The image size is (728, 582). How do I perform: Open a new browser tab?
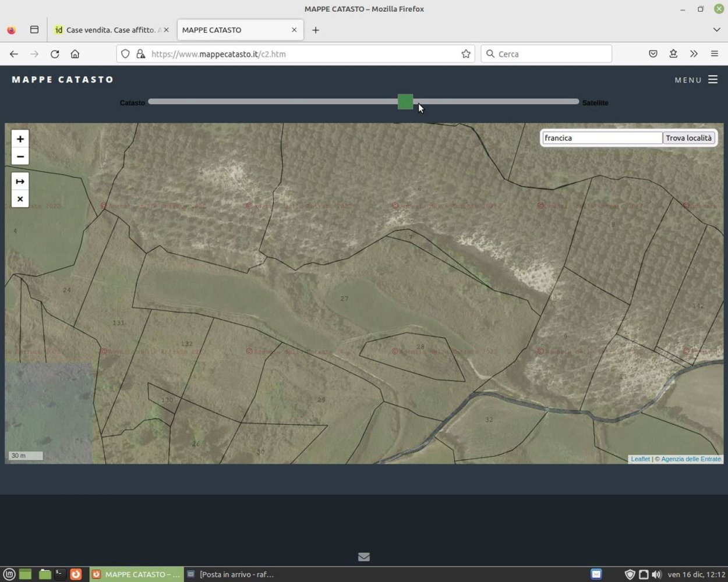(x=316, y=30)
